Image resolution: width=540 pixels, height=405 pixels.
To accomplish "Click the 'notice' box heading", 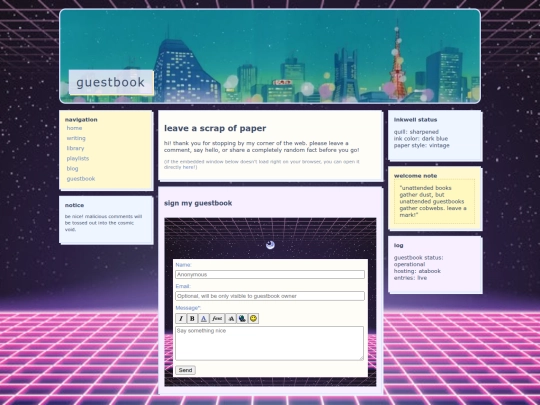I will tap(74, 205).
